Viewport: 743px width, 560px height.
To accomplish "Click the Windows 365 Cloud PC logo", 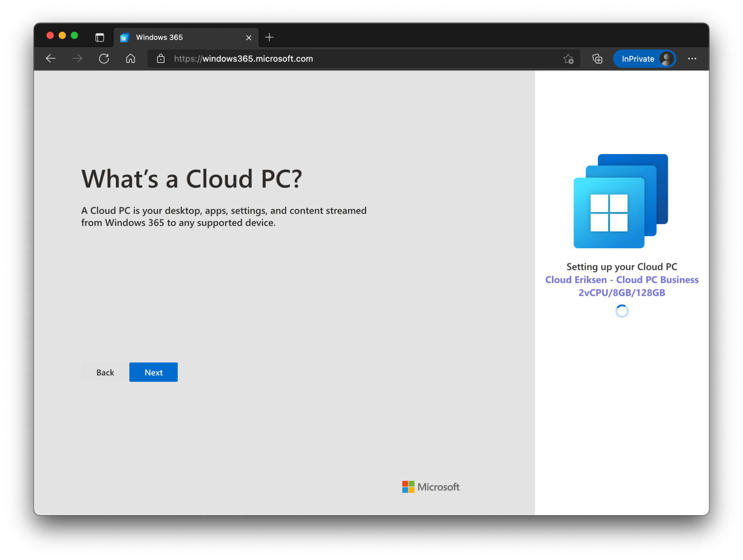I will [x=621, y=201].
